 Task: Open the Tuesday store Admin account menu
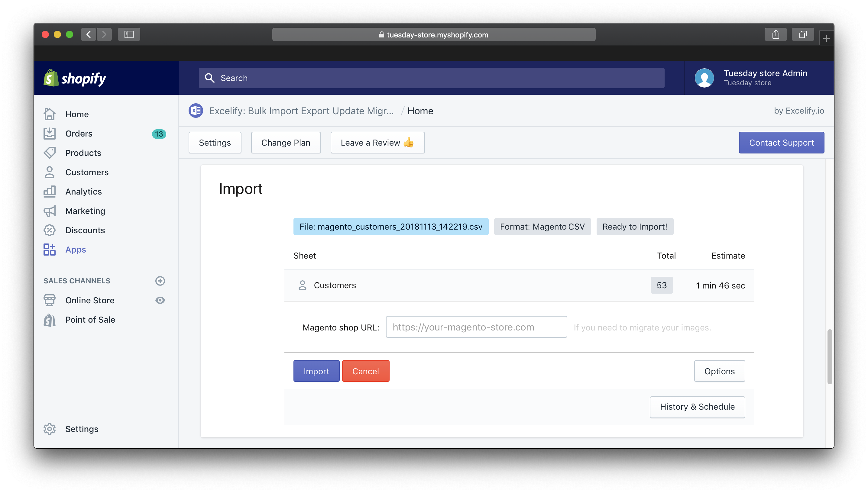click(x=765, y=78)
